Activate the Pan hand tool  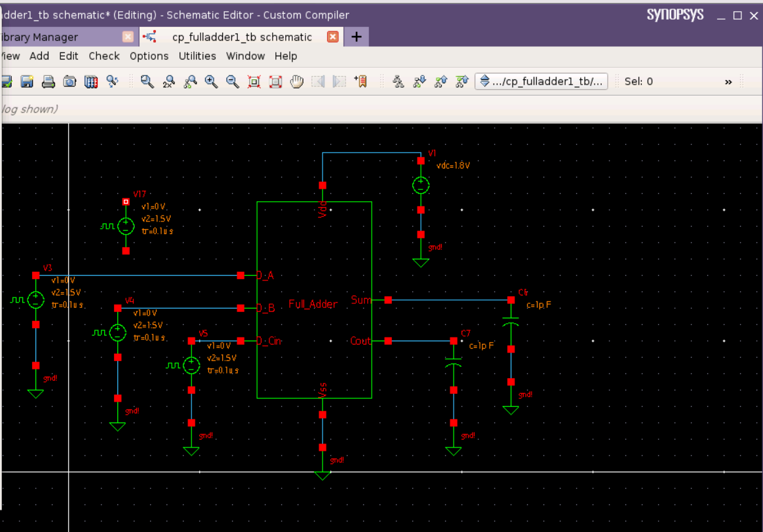coord(296,81)
